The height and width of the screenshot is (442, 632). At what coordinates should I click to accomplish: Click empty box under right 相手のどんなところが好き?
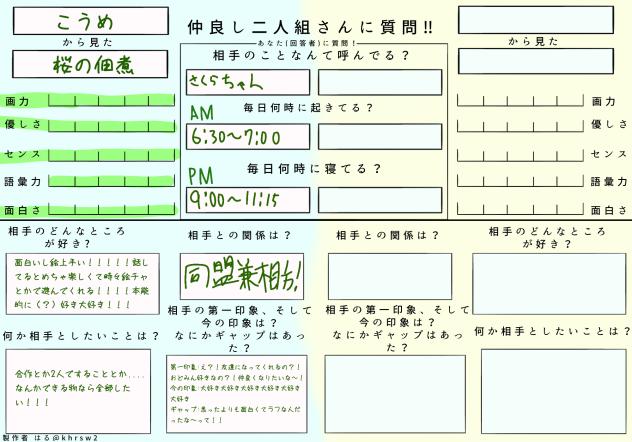(549, 284)
